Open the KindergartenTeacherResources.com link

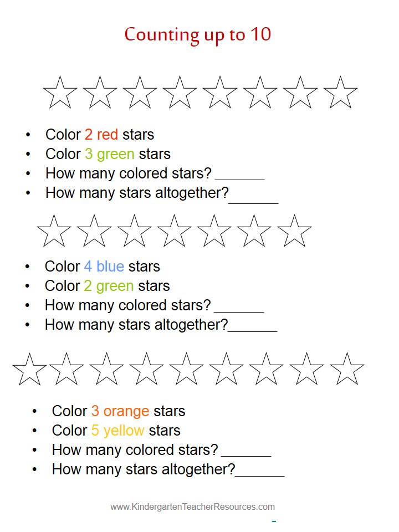(192, 507)
